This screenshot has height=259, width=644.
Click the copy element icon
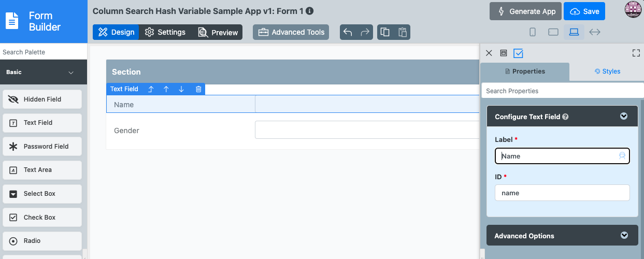click(385, 32)
